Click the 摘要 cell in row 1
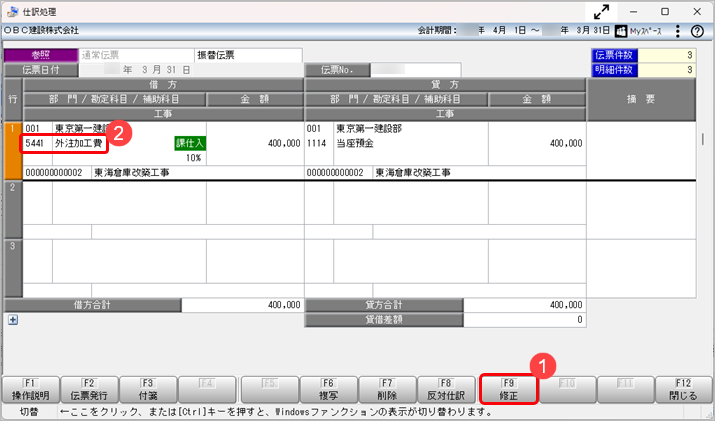Screen dimensions: 715x421 [x=641, y=151]
